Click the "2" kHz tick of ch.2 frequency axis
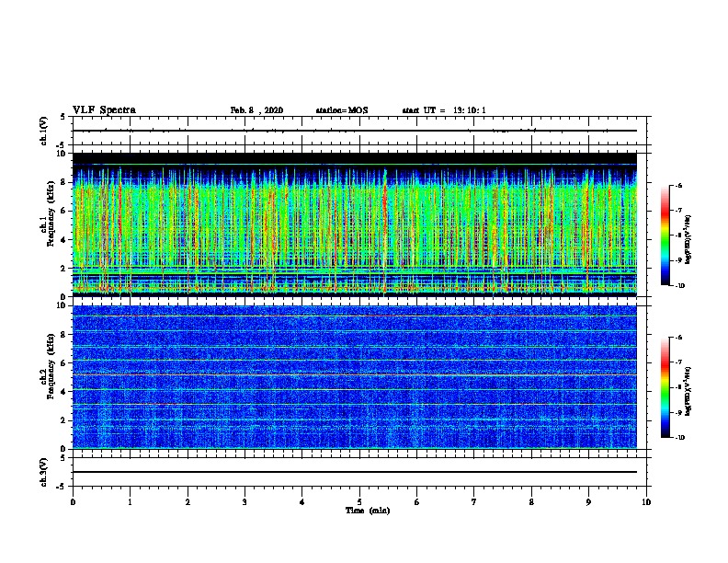The height and width of the screenshot is (563, 728). [x=65, y=420]
